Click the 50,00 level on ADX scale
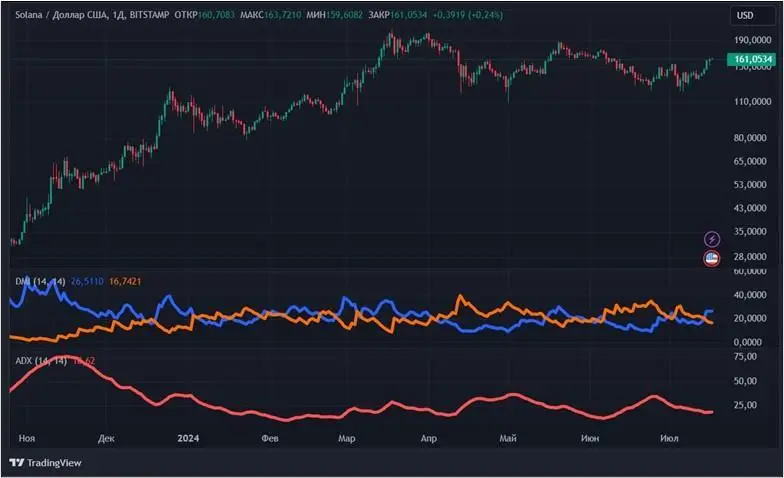The image size is (784, 478). tap(745, 381)
